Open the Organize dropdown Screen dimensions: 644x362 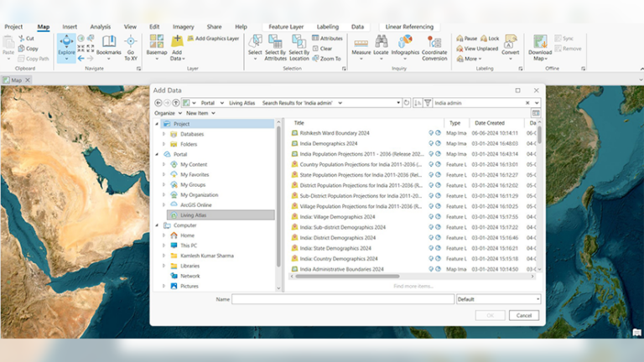tap(168, 113)
